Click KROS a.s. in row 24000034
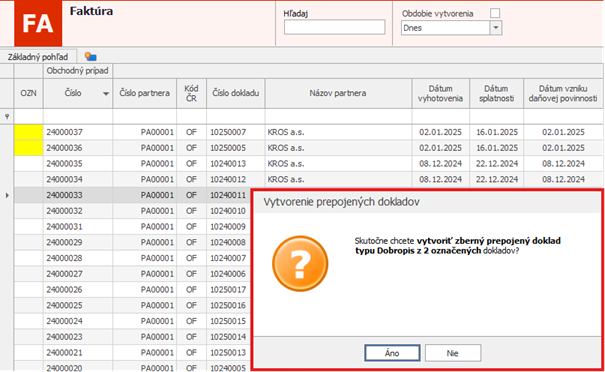The image size is (605, 372). click(x=286, y=179)
